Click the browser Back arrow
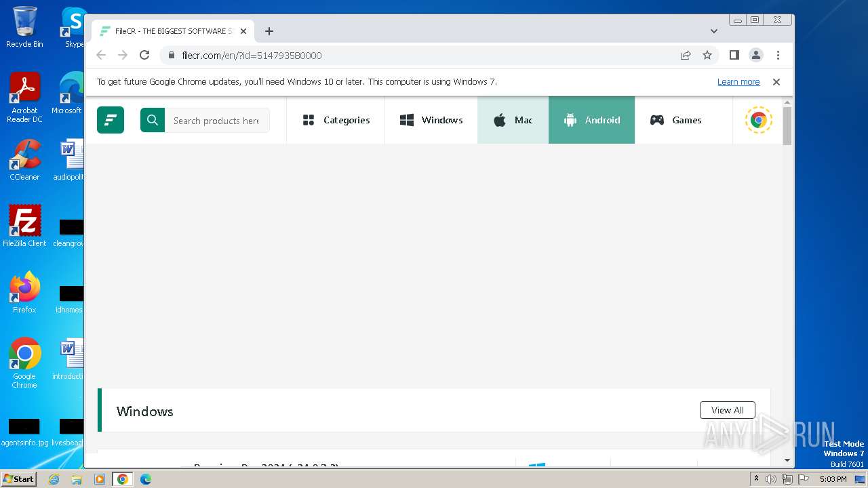 pyautogui.click(x=101, y=55)
